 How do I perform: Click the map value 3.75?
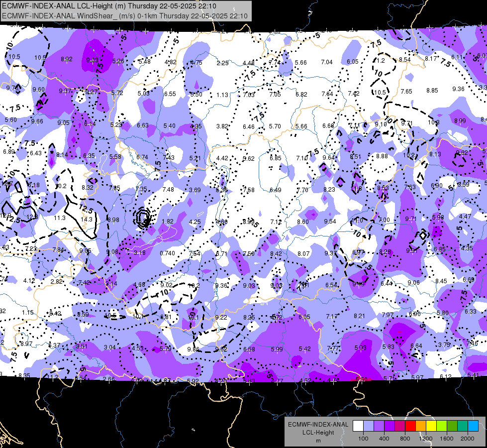coord(444,344)
